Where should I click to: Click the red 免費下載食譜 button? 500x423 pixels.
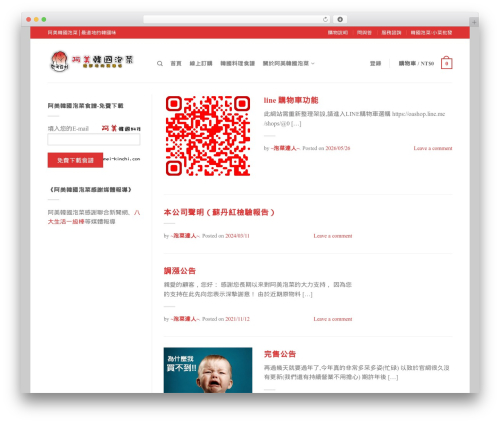[75, 160]
